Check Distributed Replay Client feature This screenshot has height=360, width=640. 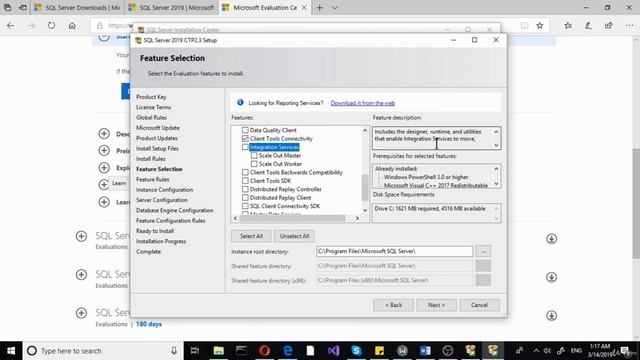(x=245, y=198)
